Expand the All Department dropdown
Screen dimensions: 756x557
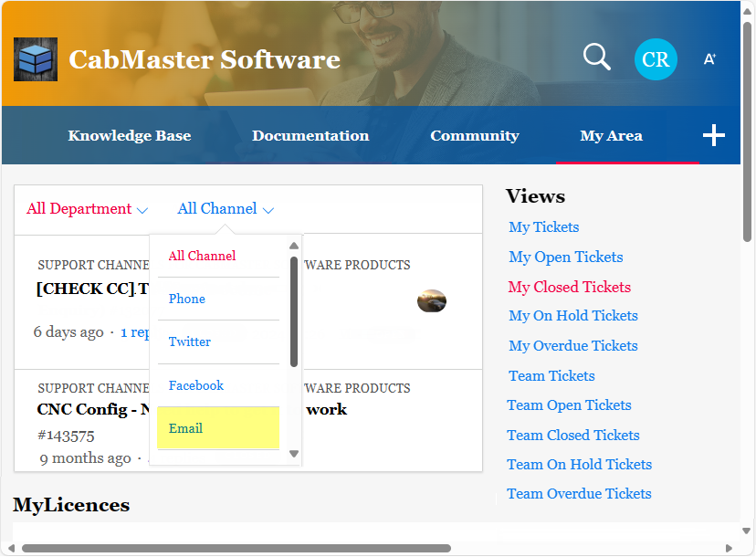[x=87, y=209]
